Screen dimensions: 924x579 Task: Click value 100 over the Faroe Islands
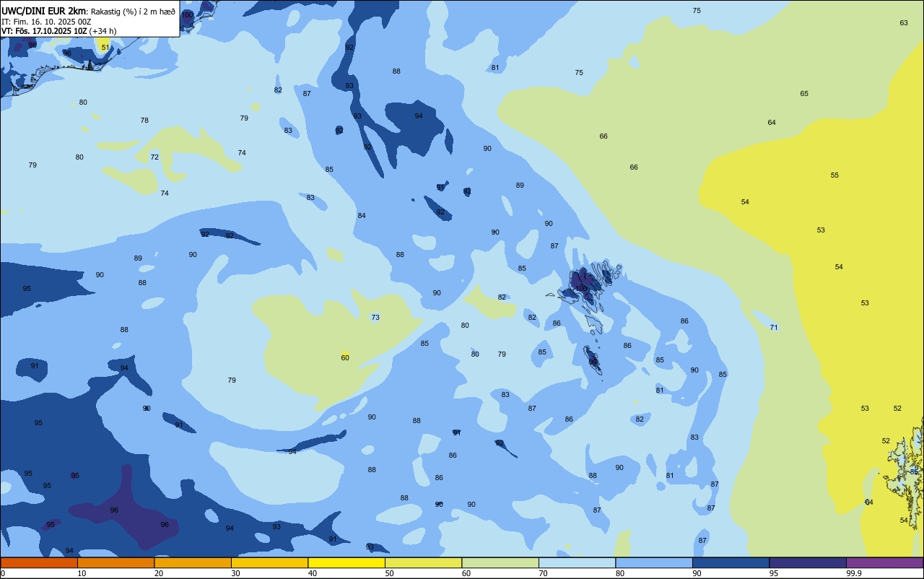[x=582, y=289]
